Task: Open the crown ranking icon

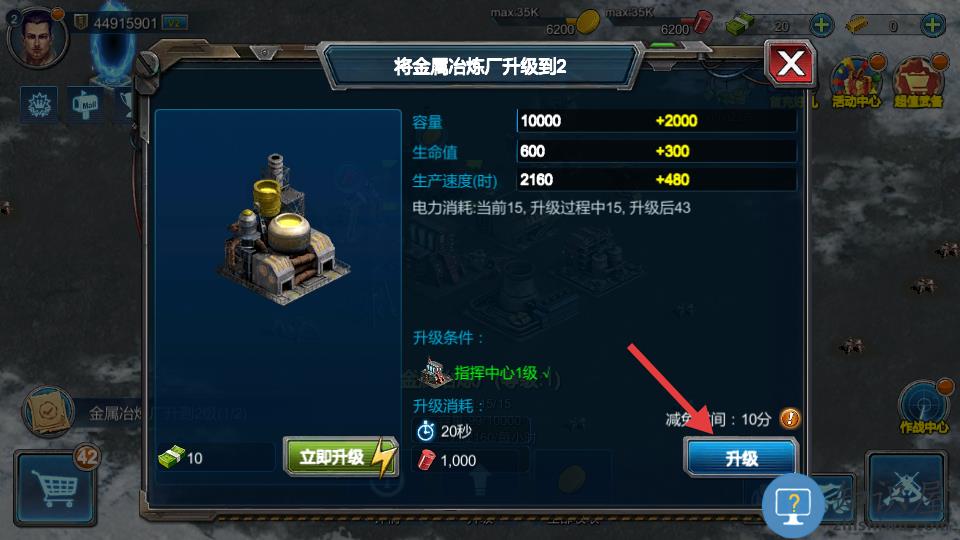Action: 40,105
